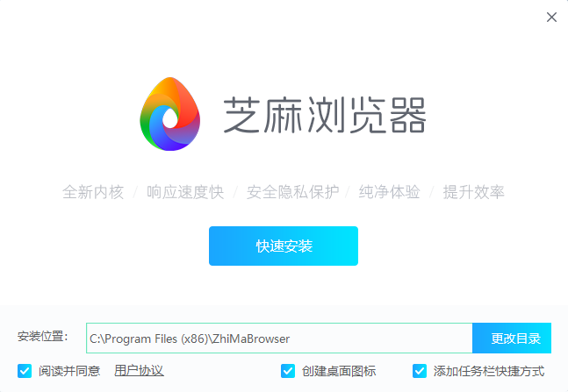Click the ZhiMaBrowser folder name in the path
This screenshot has height=392, width=568.
pos(251,339)
